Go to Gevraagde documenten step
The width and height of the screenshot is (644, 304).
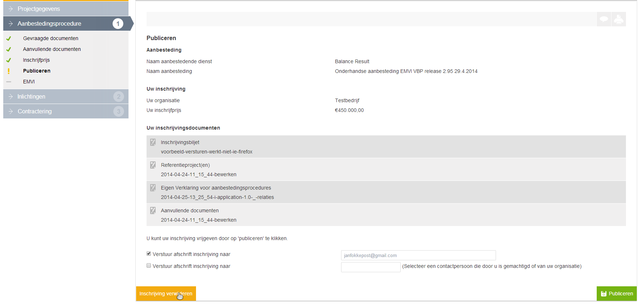click(51, 38)
